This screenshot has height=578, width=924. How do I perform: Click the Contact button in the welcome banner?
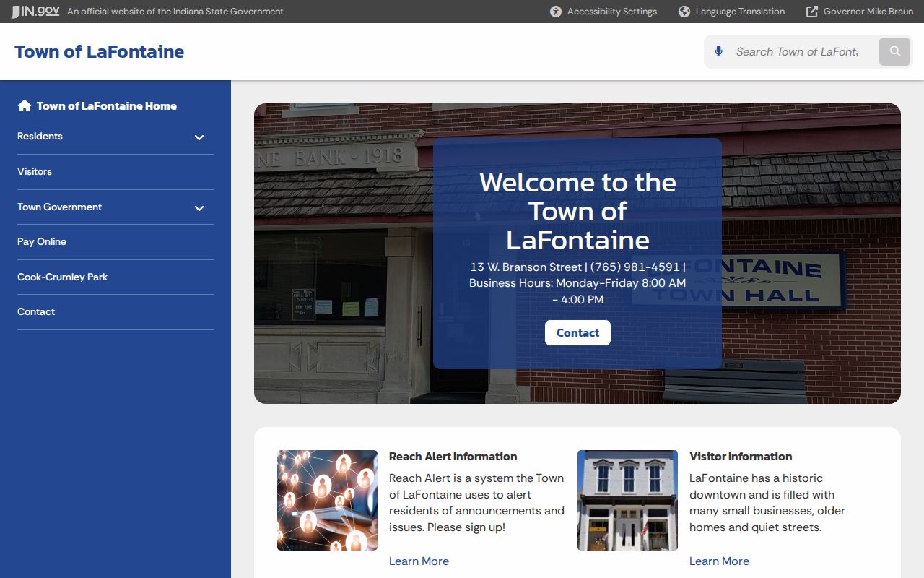pos(577,332)
